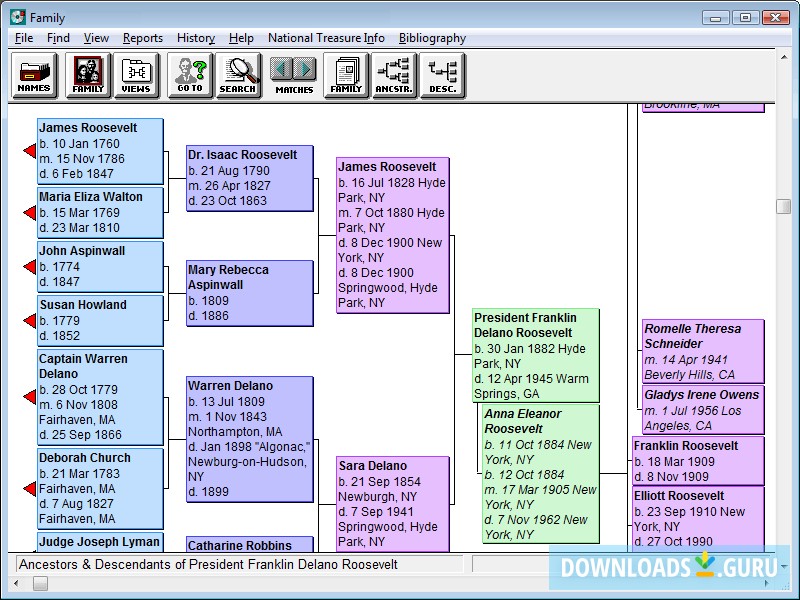Activate the Search magnifier icon
Screen dimensions: 800x600
click(239, 75)
